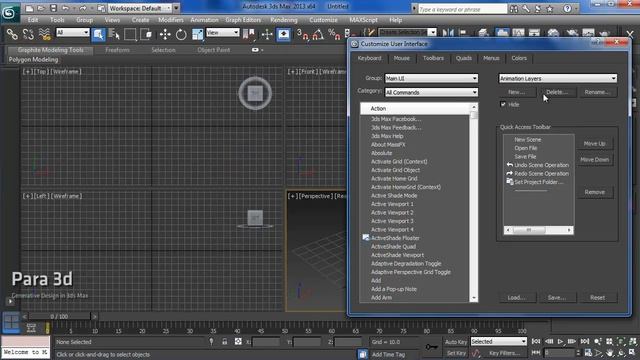This screenshot has height=360, width=640.
Task: Click the Select and Link chain icon
Action: [12, 34]
